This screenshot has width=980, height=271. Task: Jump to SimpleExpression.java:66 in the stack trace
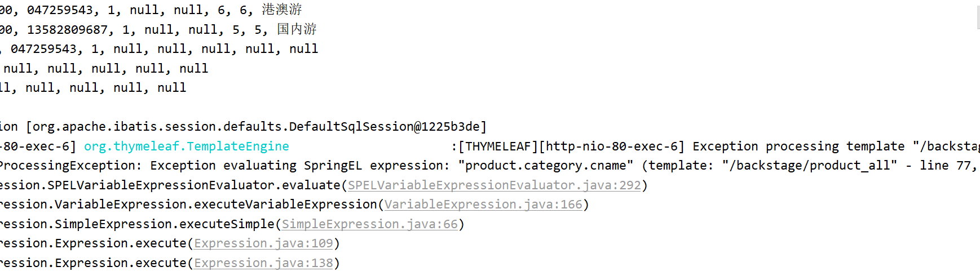pos(370,224)
